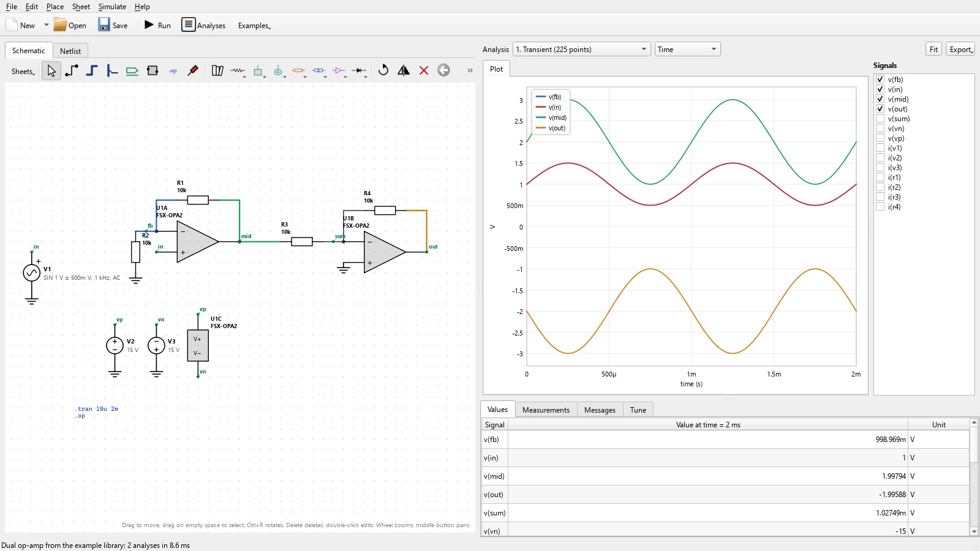Rotate the selected component
This screenshot has width=980, height=551.
click(x=383, y=70)
